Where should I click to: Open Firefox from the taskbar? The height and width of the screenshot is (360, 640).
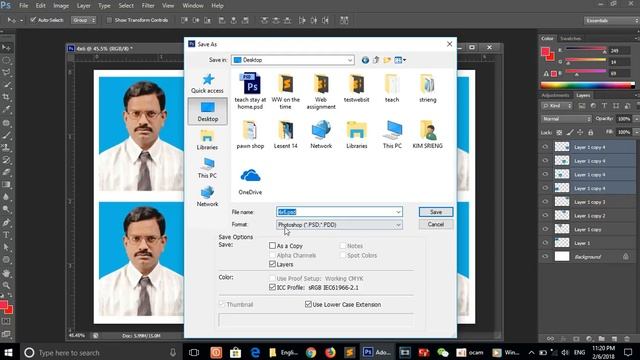[330, 352]
